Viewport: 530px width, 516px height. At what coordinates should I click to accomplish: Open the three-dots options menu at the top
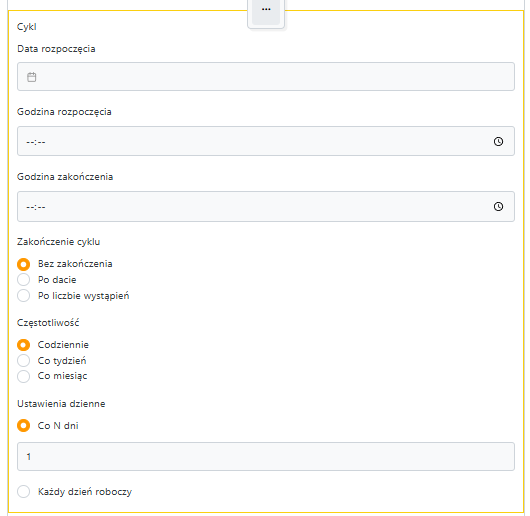266,12
